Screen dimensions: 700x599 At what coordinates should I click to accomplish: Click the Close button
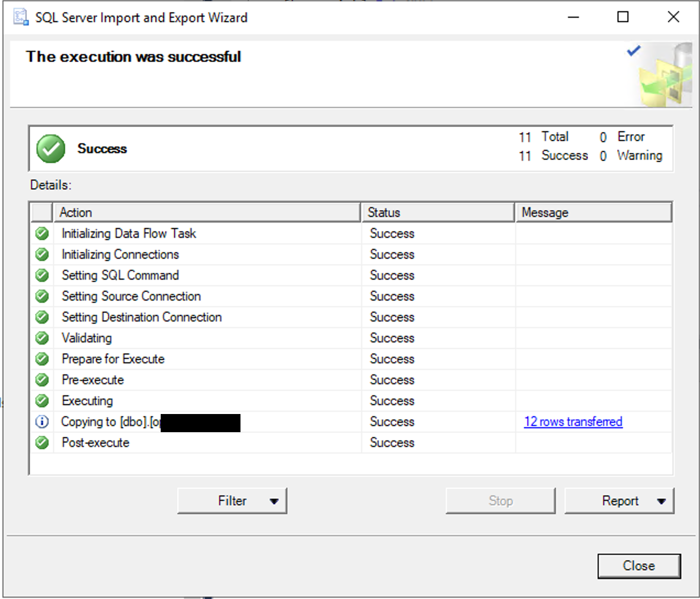[x=639, y=565]
